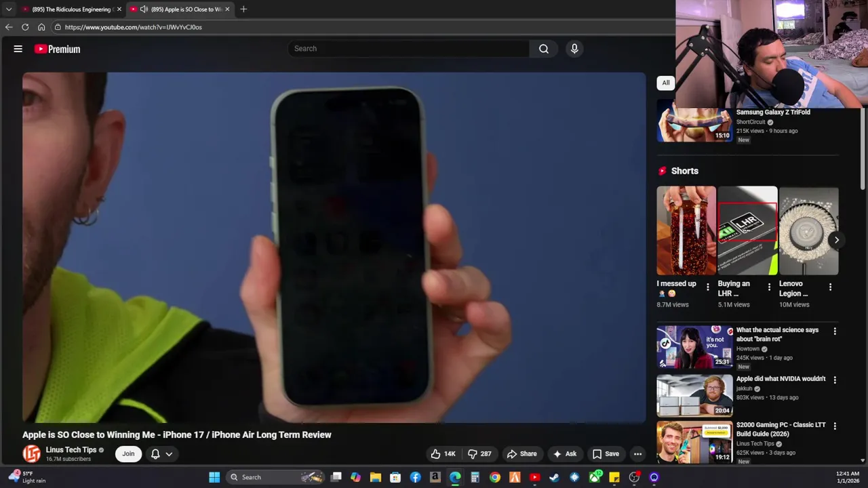Mute the tab via its speaker icon
Screen dimensions: 868x488
coord(144,9)
